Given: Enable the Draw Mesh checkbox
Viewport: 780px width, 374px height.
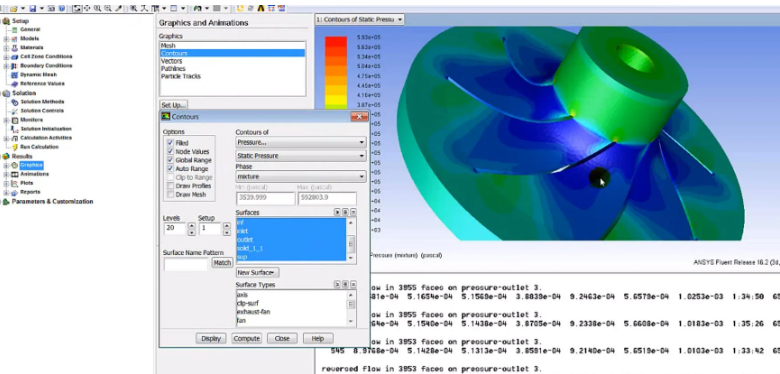Looking at the screenshot, I should click(x=171, y=194).
